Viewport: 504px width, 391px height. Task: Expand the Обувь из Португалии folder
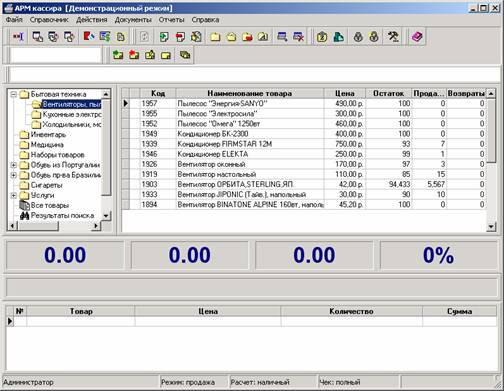click(14, 165)
